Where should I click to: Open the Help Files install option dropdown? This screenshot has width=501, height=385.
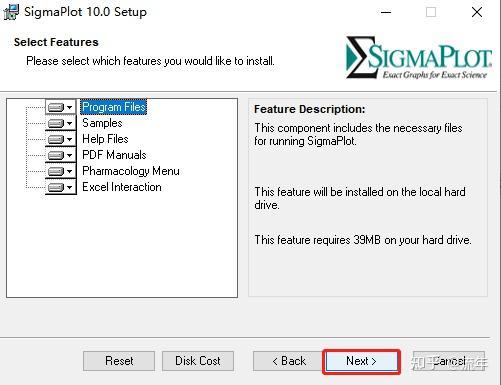(61, 139)
